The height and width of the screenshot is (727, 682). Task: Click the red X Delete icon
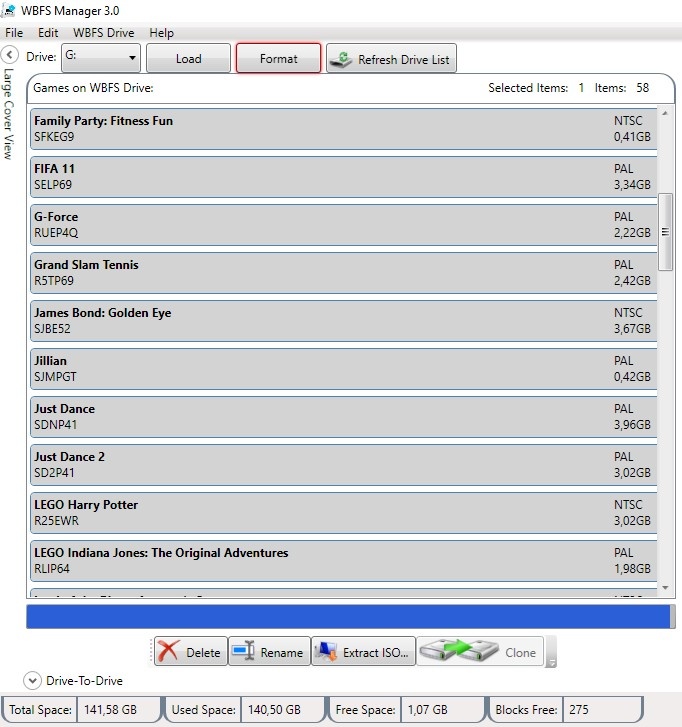(x=167, y=651)
